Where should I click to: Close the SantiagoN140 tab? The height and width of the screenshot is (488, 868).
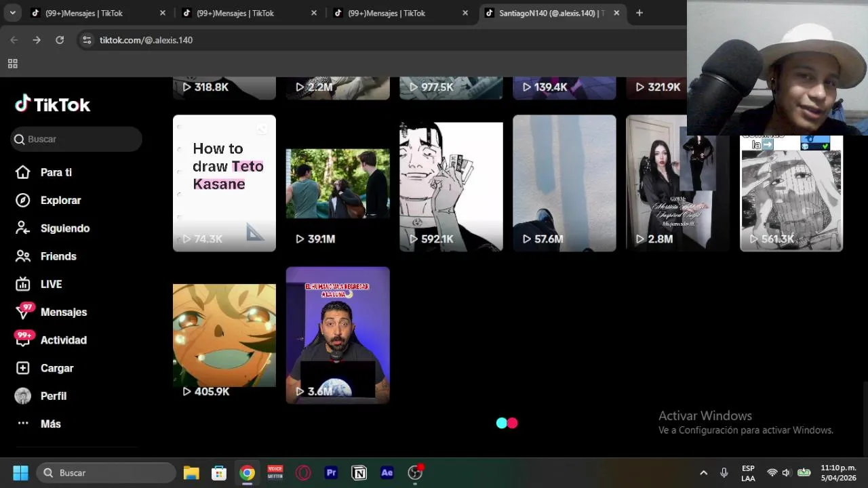pos(616,13)
